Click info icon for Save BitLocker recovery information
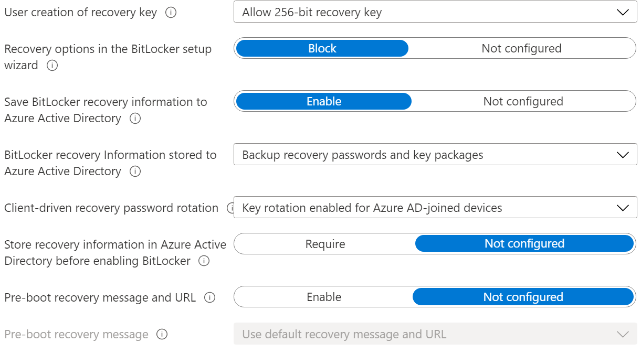This screenshot has width=641, height=364. [135, 119]
